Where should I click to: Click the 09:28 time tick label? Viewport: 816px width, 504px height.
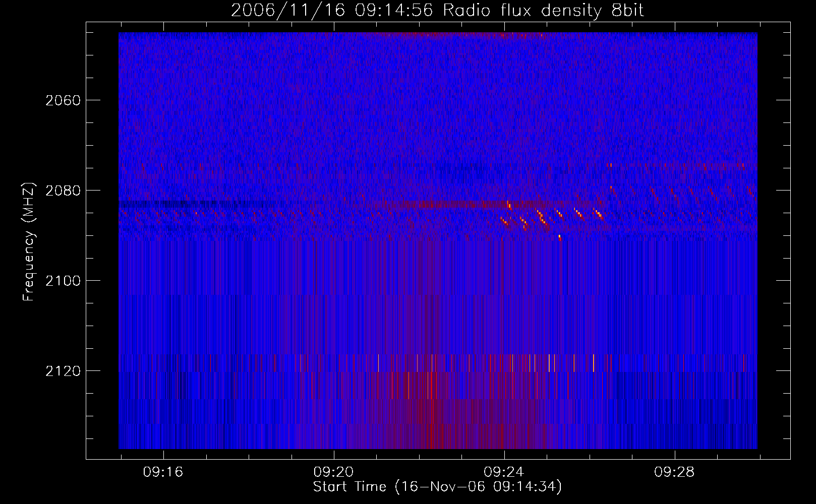[674, 472]
